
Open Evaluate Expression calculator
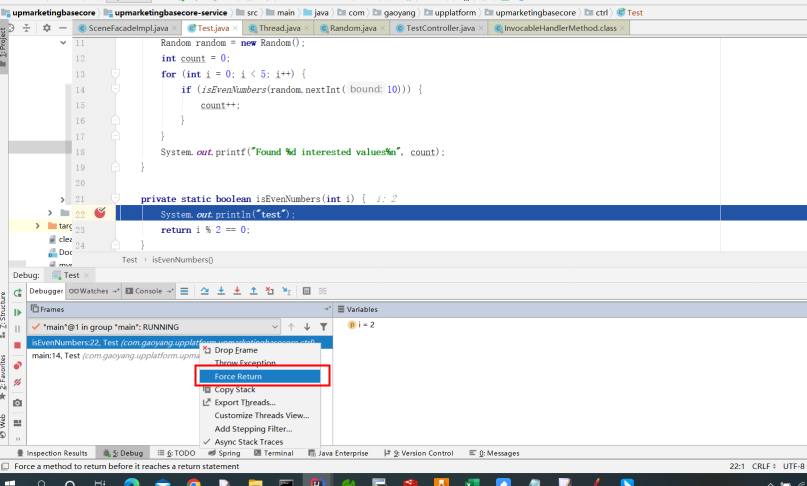click(307, 291)
